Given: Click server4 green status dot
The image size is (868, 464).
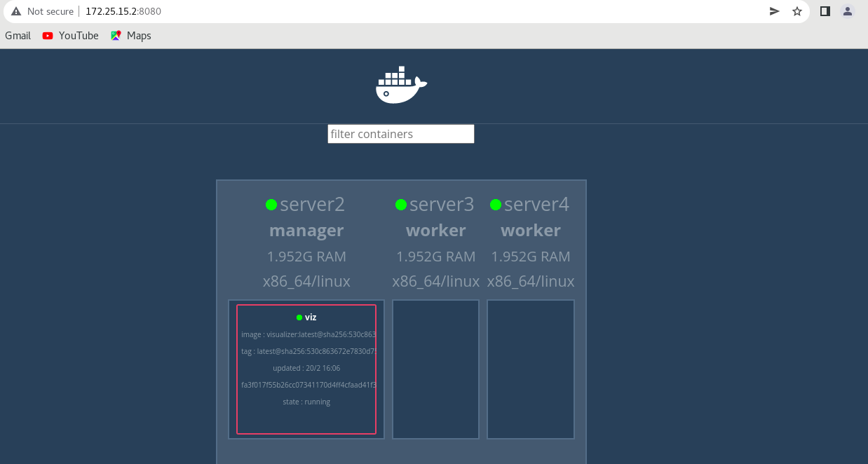Looking at the screenshot, I should pos(496,205).
